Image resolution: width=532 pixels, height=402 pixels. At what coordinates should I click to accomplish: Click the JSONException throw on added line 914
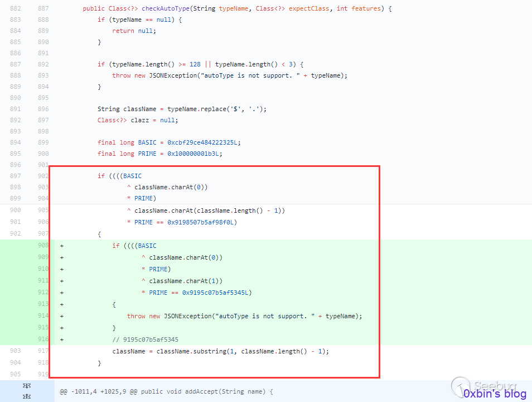point(244,316)
